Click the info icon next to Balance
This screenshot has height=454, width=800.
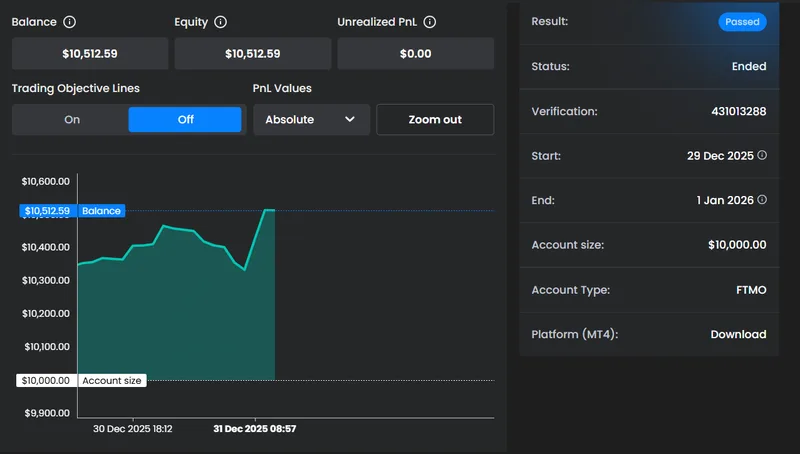click(x=69, y=22)
